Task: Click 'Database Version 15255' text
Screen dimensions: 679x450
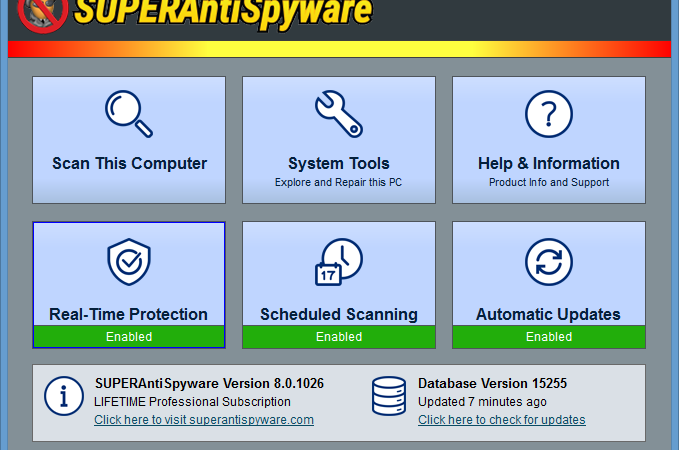Action: click(492, 383)
